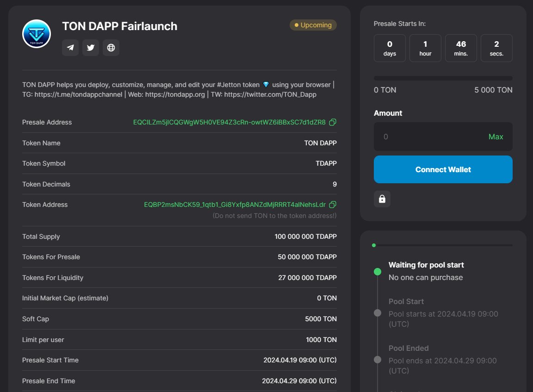Click the TON DAPP Fairlaunch title
This screenshot has height=392, width=533.
pyautogui.click(x=120, y=26)
